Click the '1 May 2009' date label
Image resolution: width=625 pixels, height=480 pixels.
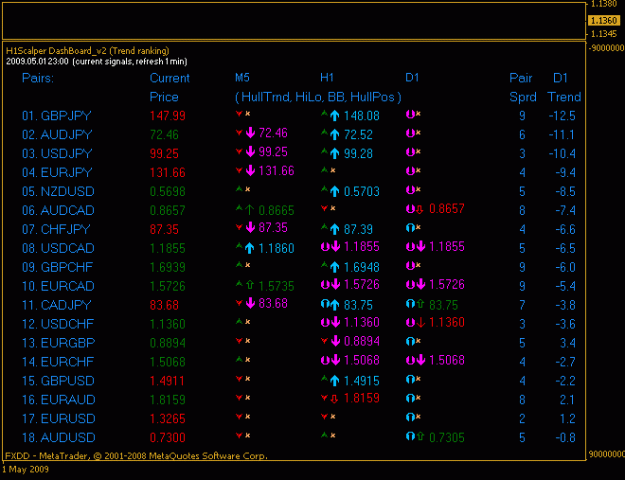pos(25,469)
